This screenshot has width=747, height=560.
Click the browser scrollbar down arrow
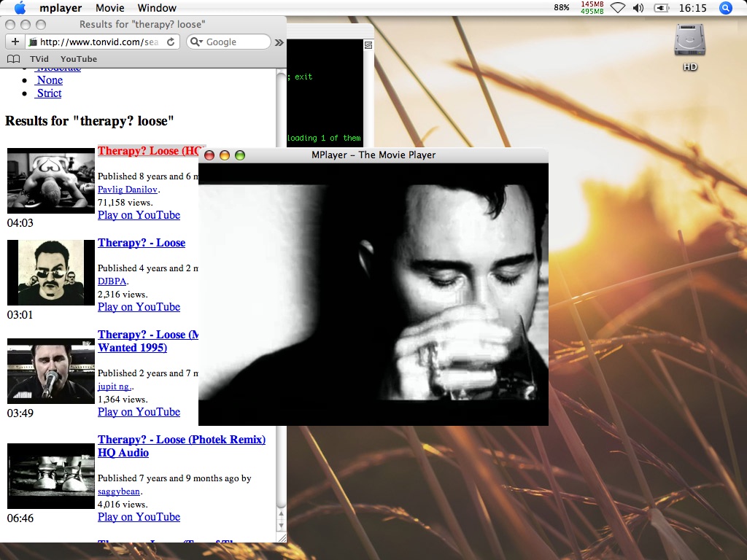[x=281, y=525]
